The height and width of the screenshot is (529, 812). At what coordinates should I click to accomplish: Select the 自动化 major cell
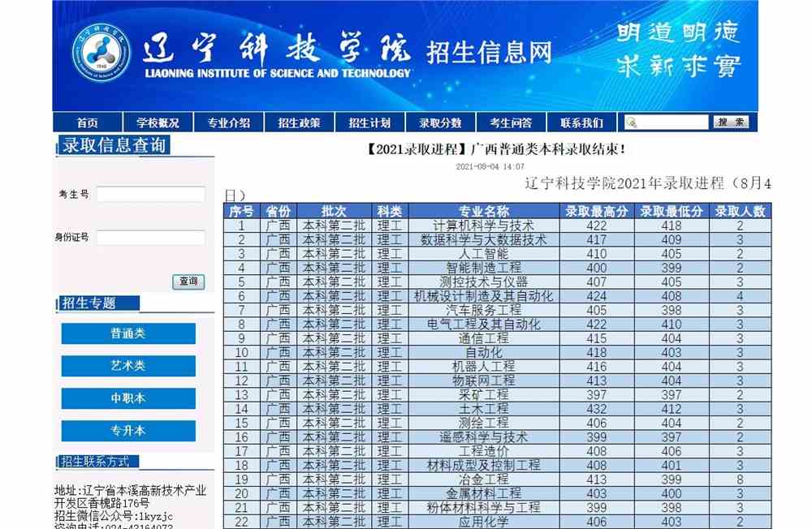[484, 352]
